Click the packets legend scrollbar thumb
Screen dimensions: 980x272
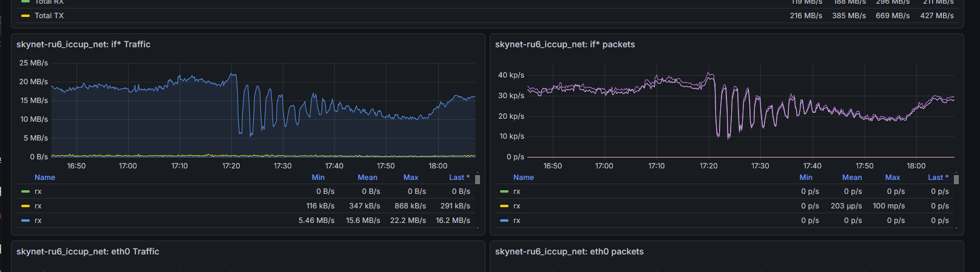(x=956, y=179)
